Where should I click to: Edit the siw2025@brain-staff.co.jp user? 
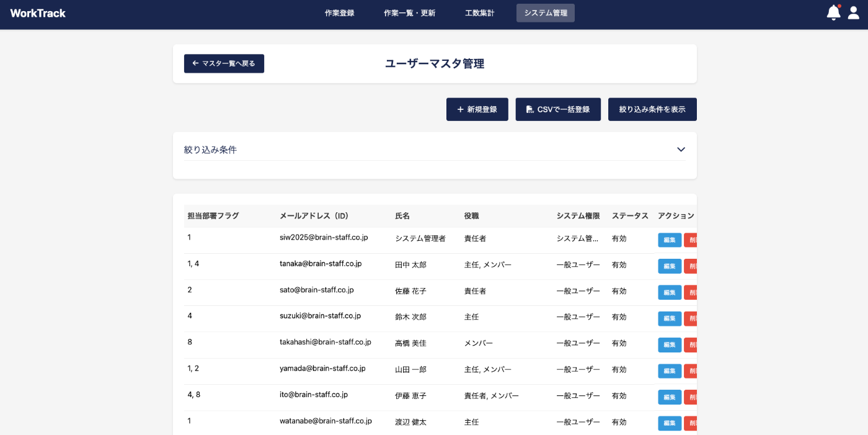click(x=670, y=240)
